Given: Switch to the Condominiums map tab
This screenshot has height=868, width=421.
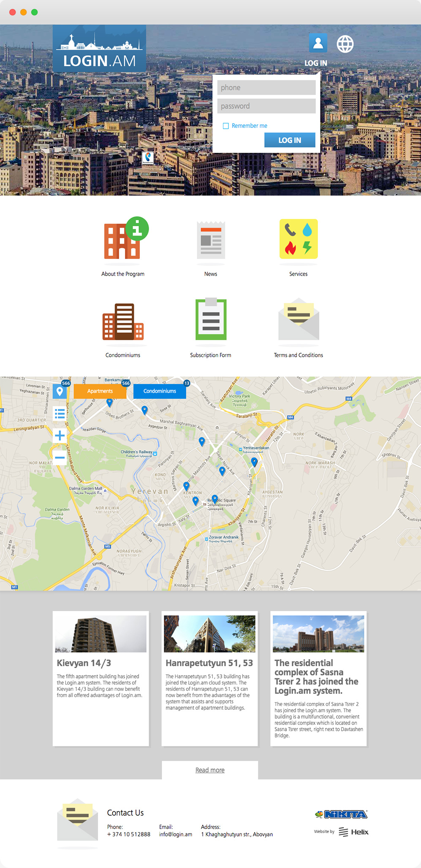Looking at the screenshot, I should pyautogui.click(x=160, y=391).
